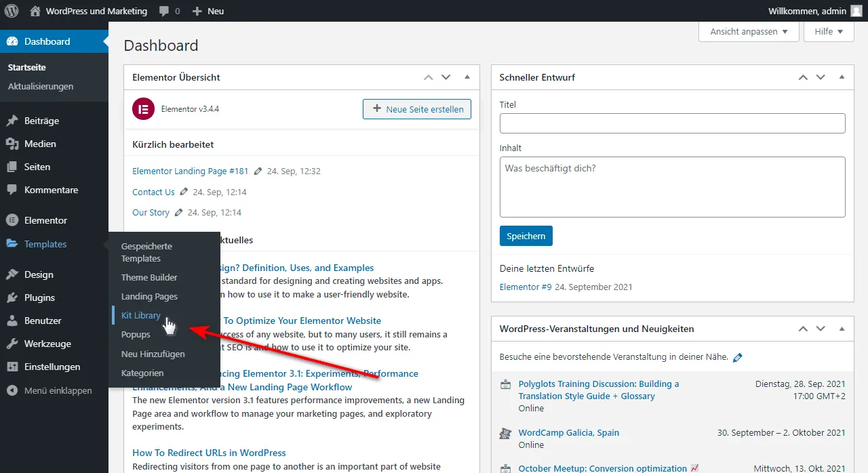Open the Ansicht anpassen dropdown

click(749, 32)
